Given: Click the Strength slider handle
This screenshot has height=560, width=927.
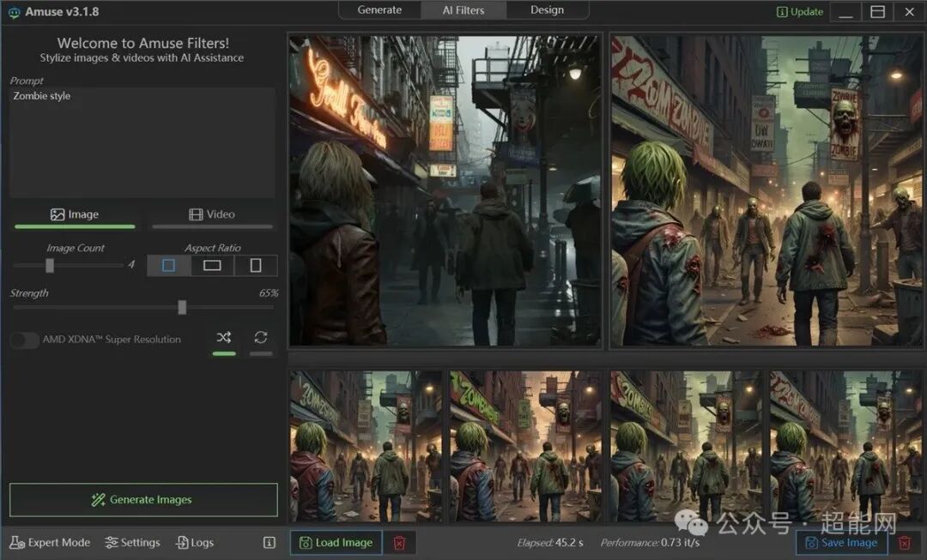Looking at the screenshot, I should point(182,307).
